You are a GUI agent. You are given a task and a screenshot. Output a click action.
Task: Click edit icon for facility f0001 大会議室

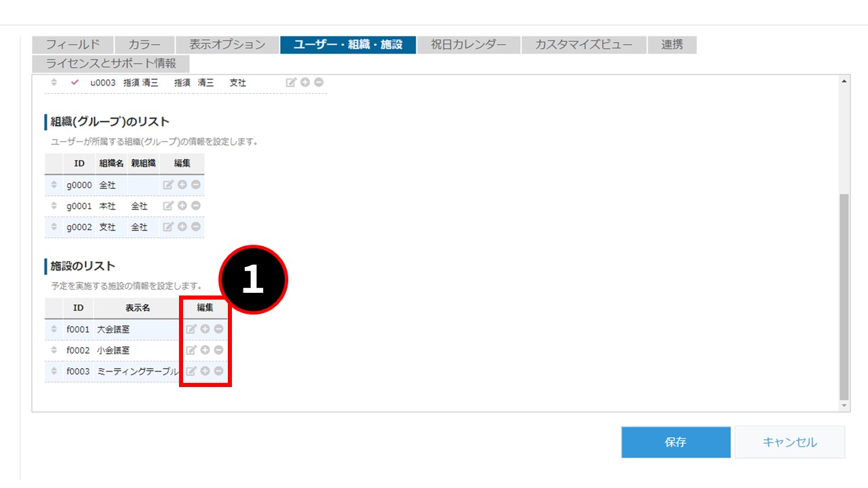191,329
